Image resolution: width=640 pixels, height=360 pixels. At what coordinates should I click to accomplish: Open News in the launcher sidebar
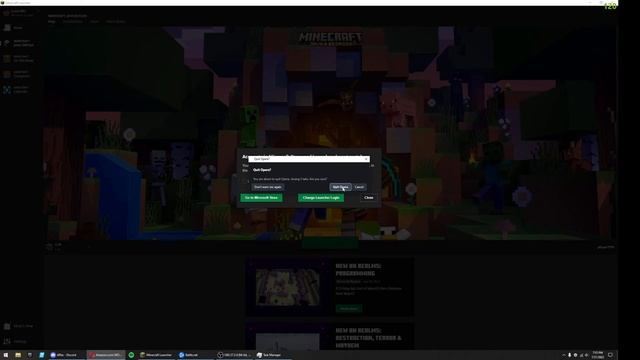point(14,28)
